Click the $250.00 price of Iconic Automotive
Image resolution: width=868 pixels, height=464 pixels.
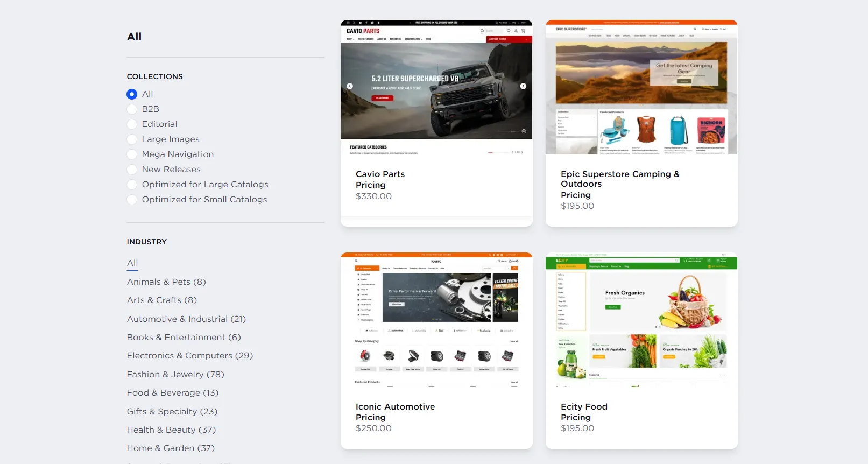[373, 428]
